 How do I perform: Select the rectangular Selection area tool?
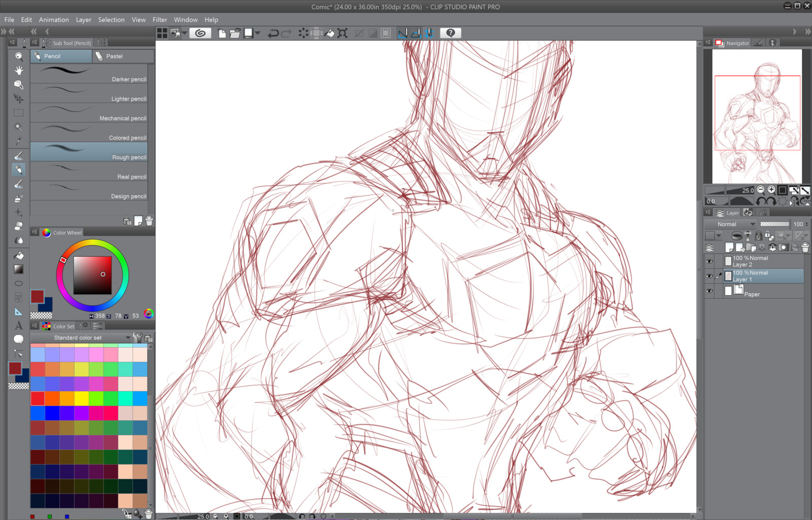pos(19,113)
